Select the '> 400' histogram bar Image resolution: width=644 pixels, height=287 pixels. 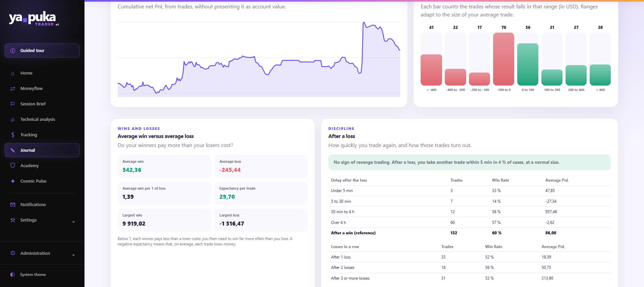pos(600,75)
